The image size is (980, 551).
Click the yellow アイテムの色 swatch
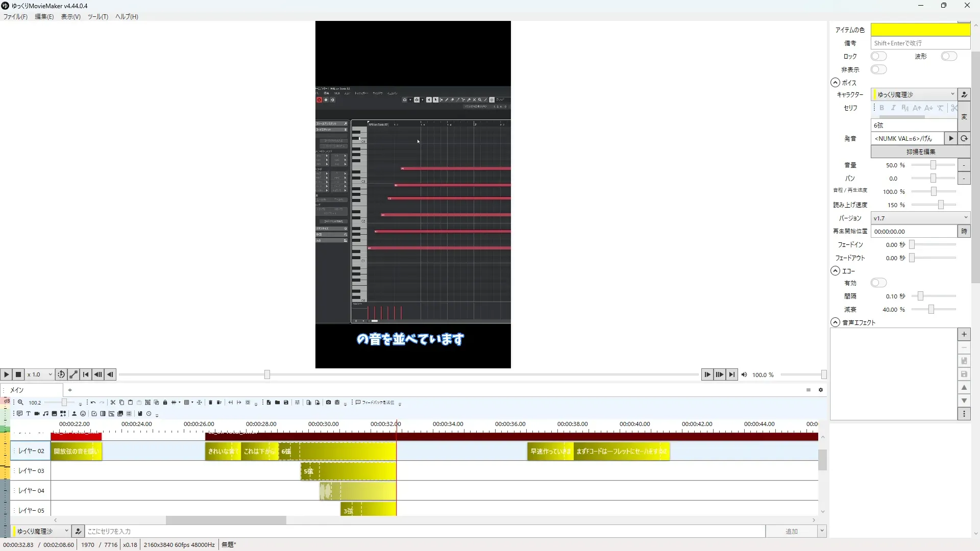tap(920, 30)
